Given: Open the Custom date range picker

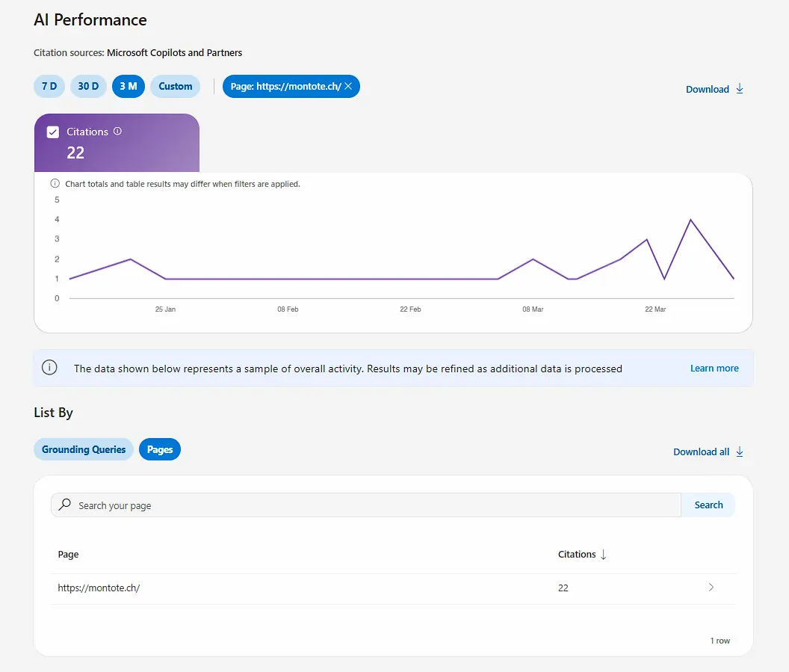Looking at the screenshot, I should pyautogui.click(x=175, y=86).
